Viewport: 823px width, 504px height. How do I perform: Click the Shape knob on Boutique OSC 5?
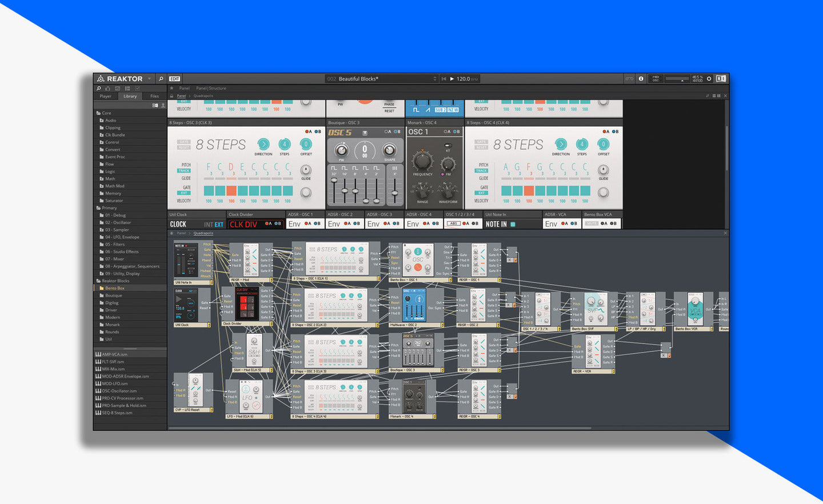pyautogui.click(x=389, y=150)
